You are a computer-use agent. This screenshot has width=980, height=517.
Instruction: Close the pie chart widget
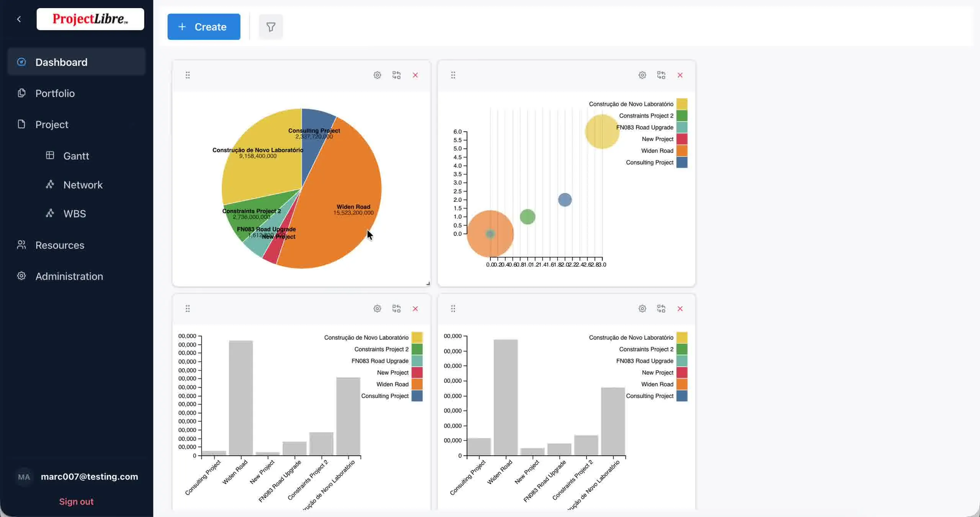click(x=415, y=75)
